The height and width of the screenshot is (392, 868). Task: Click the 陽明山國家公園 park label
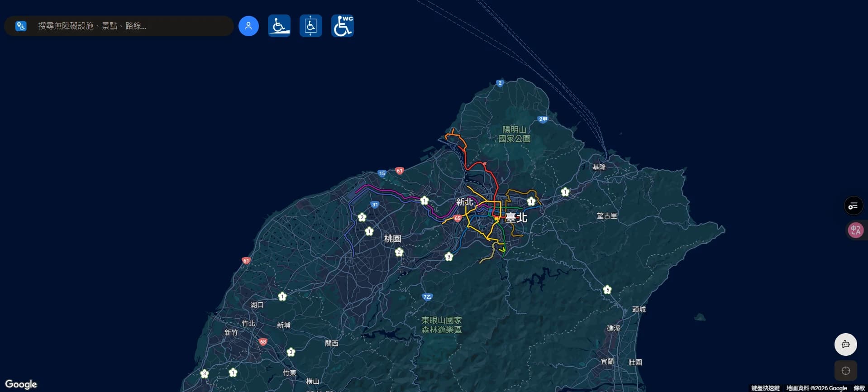click(514, 134)
